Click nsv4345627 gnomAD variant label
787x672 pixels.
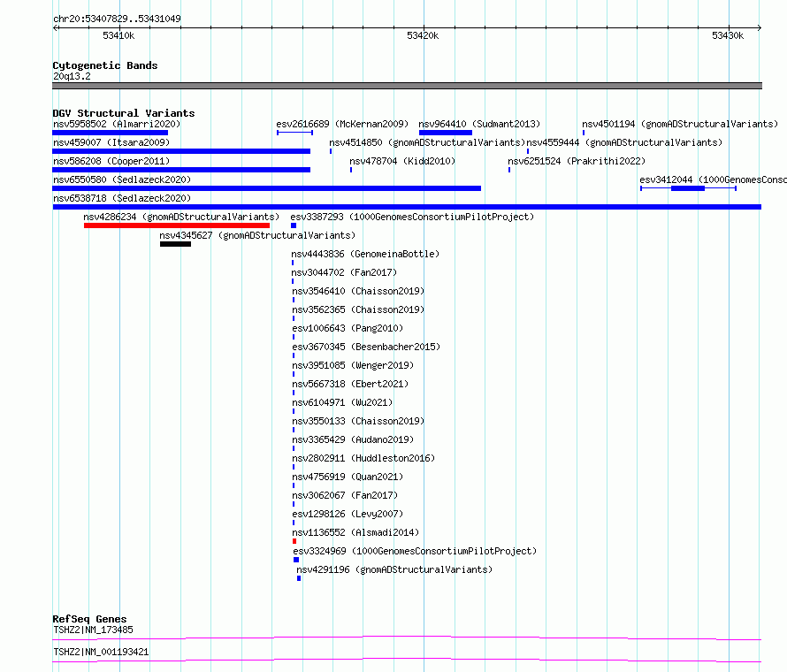point(257,235)
